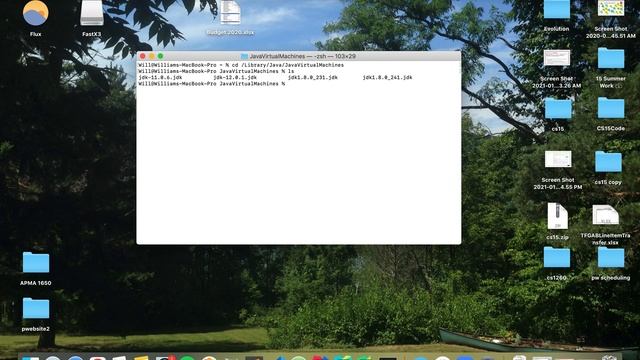Select the Screen Shot 2020 image thumbnail

[x=611, y=9]
